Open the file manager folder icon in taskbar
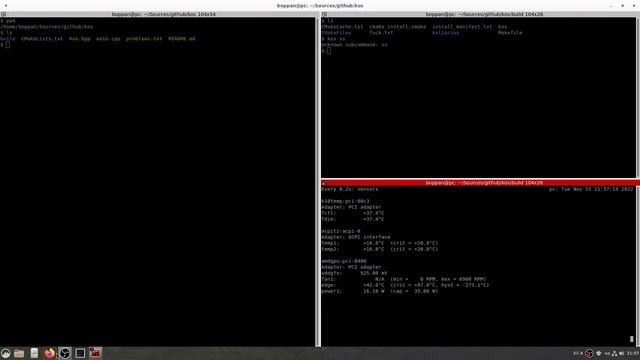This screenshot has height=360, width=640. tap(19, 353)
